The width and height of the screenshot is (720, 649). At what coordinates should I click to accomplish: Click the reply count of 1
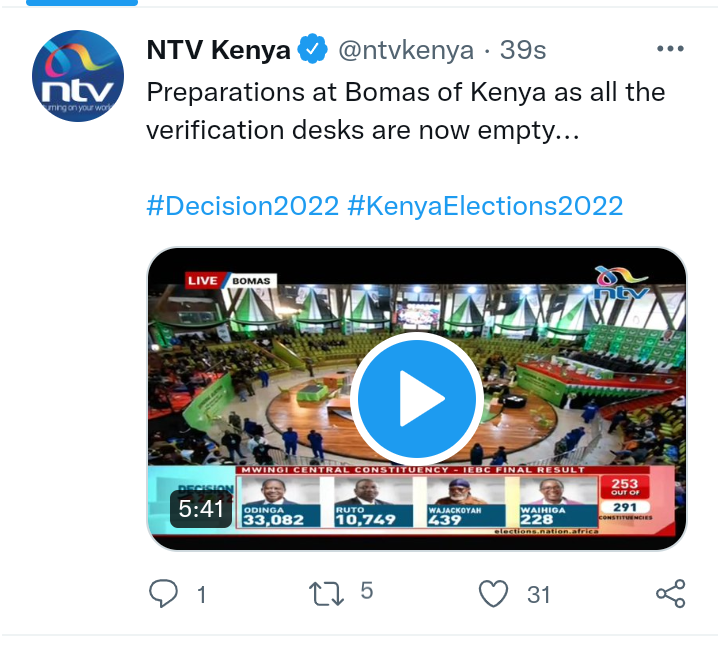coord(202,595)
